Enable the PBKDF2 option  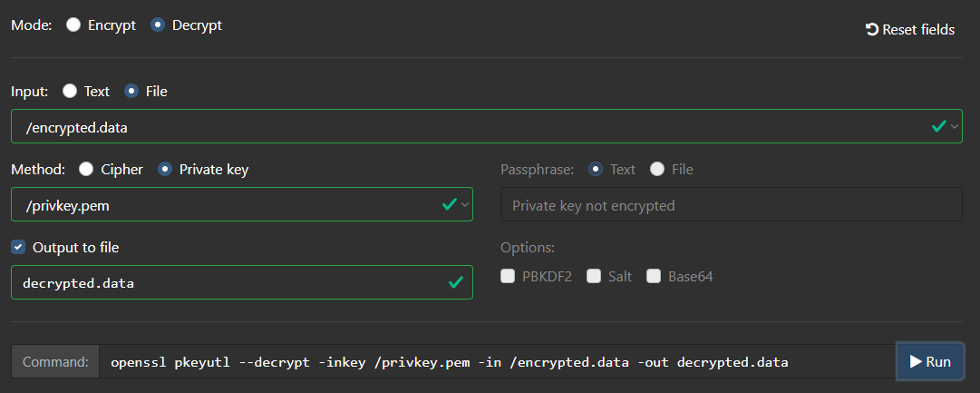508,276
